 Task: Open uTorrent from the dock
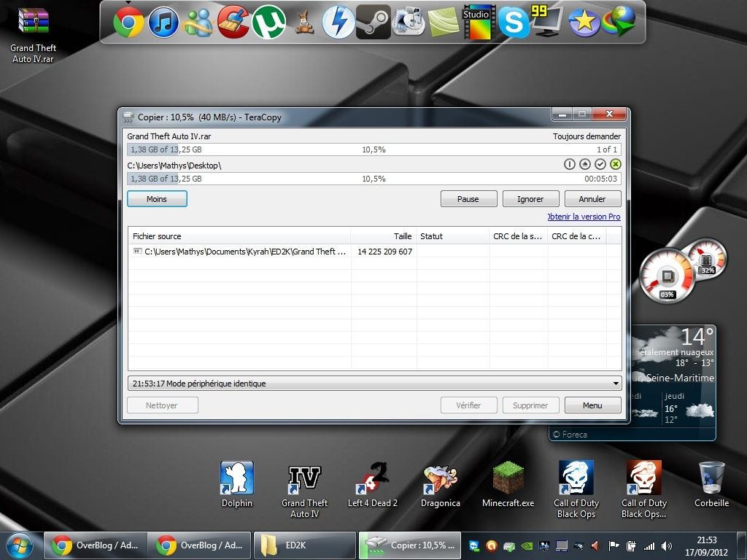[x=268, y=23]
